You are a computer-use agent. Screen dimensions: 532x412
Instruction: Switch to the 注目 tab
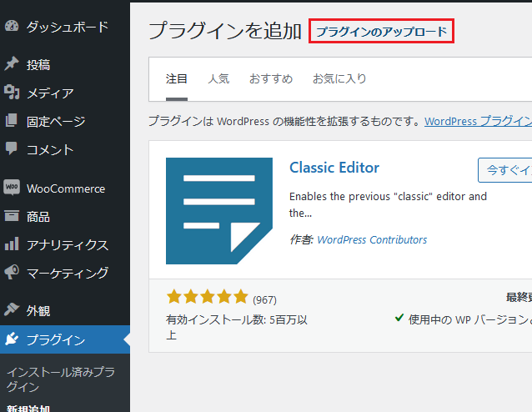pyautogui.click(x=177, y=78)
